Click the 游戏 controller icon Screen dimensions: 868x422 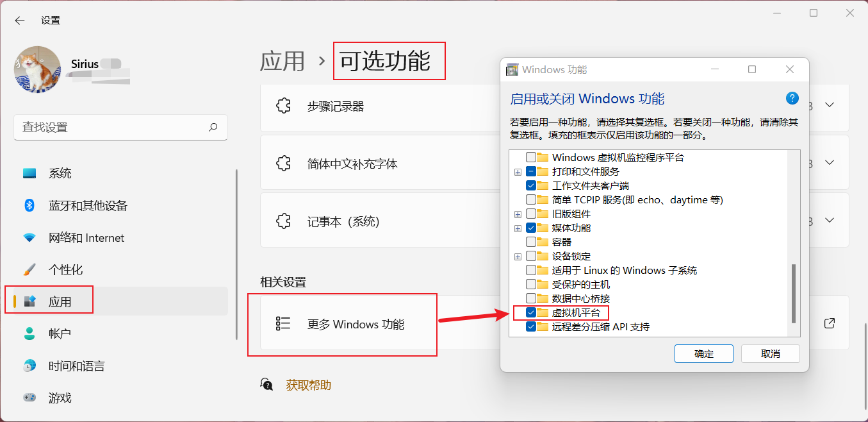[29, 398]
